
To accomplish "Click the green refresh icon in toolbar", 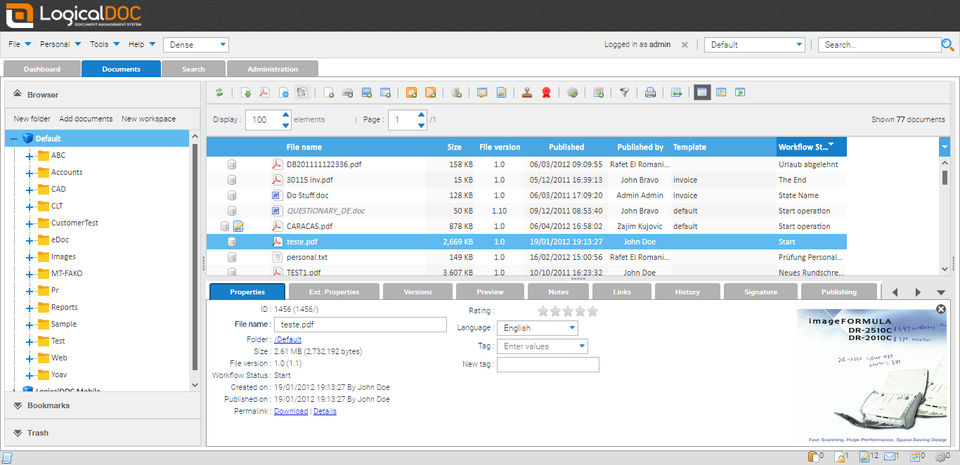I will [219, 93].
